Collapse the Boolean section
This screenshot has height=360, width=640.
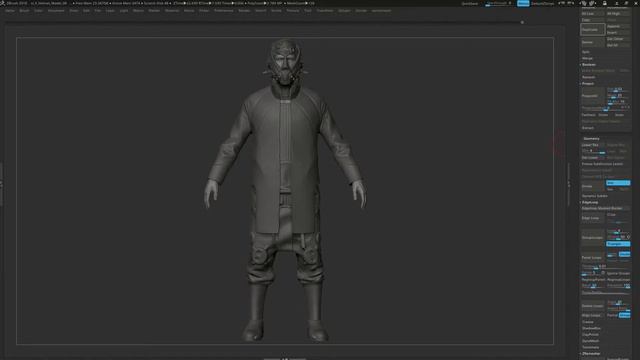[x=589, y=64]
